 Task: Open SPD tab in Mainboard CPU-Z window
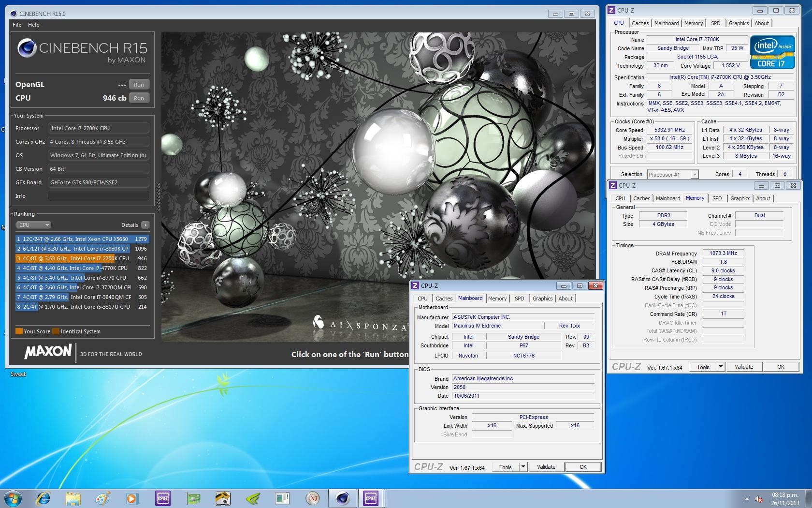519,299
